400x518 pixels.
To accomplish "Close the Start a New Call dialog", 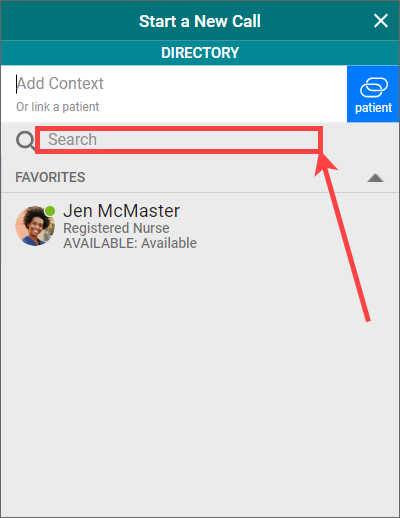I will (x=381, y=21).
